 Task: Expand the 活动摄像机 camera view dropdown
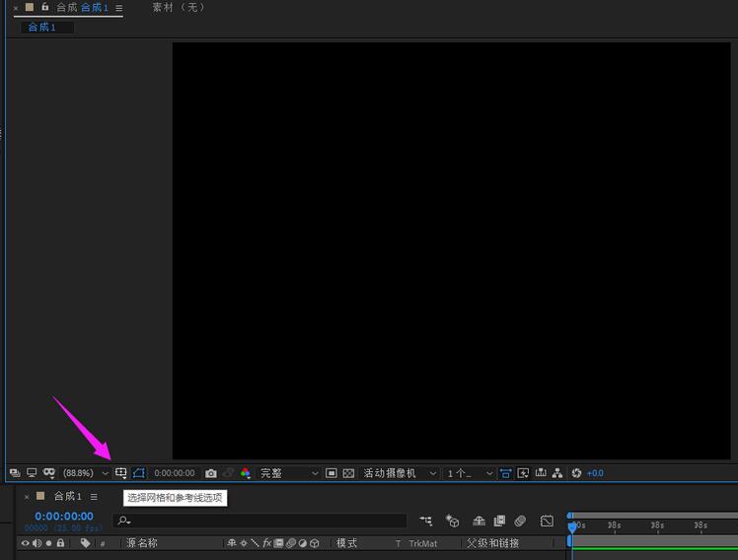399,473
